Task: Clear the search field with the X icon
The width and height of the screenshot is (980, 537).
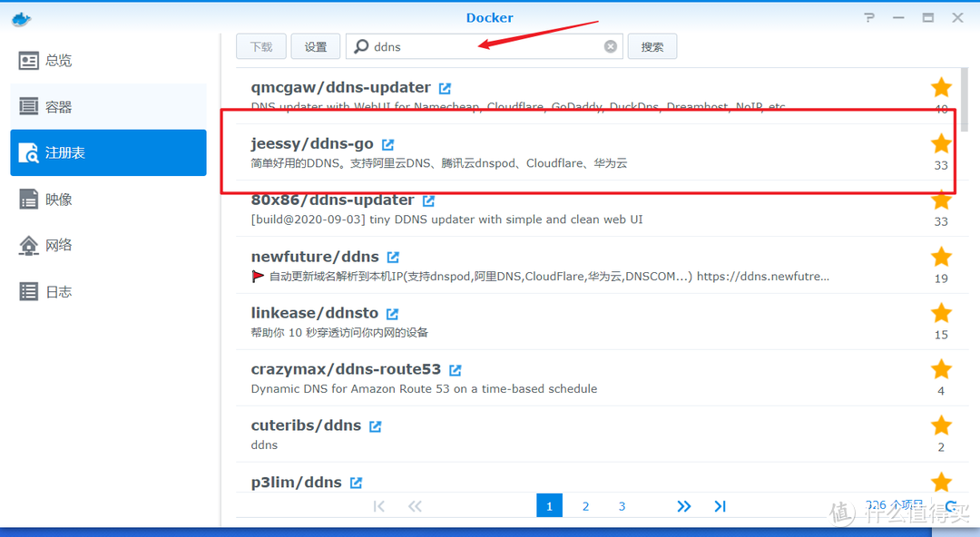Action: coord(611,47)
